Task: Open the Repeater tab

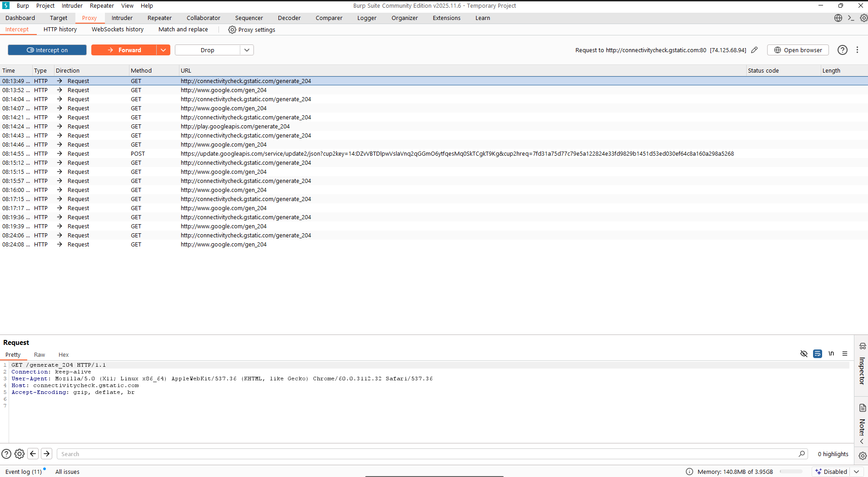Action: point(159,18)
